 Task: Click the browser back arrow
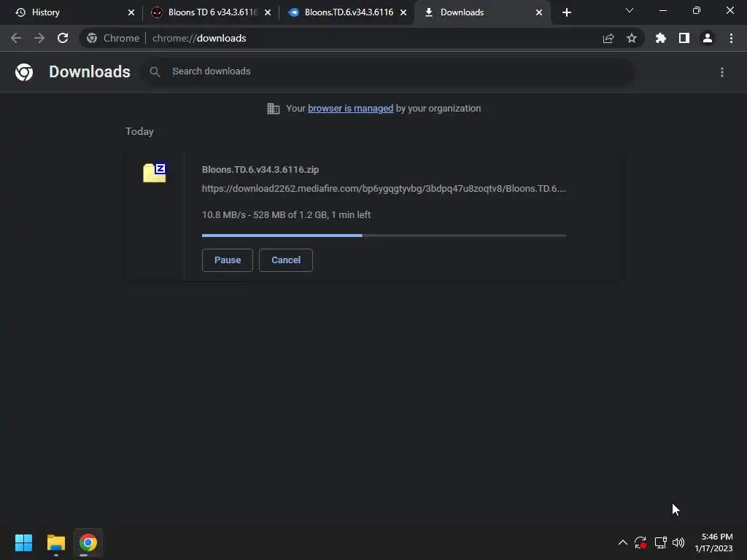pos(16,38)
